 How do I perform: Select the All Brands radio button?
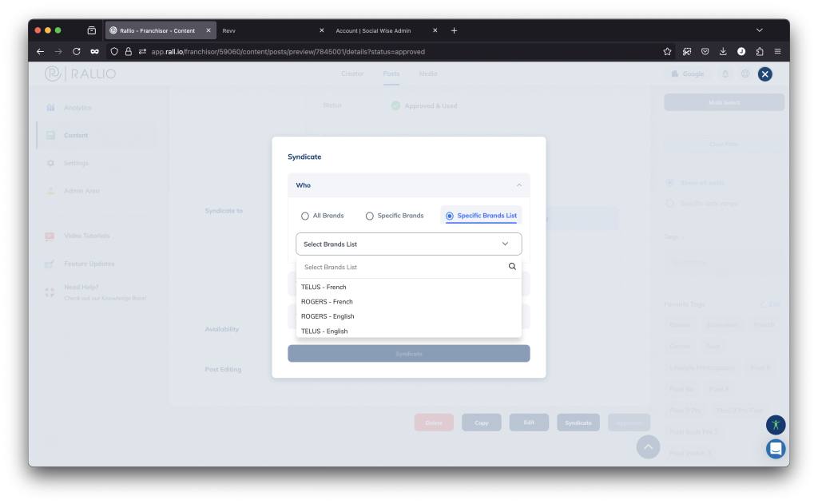(x=304, y=216)
